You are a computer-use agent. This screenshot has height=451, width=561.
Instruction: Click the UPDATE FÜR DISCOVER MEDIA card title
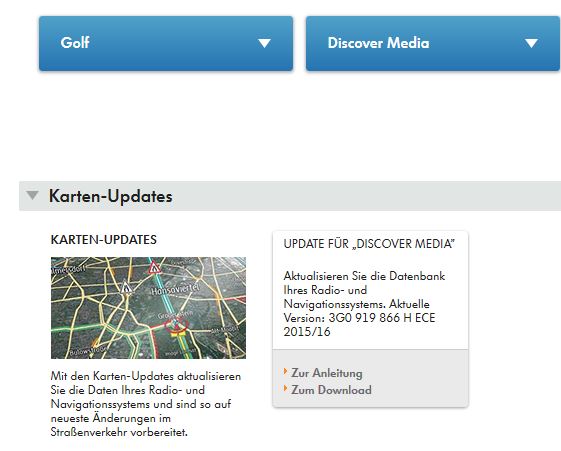369,244
